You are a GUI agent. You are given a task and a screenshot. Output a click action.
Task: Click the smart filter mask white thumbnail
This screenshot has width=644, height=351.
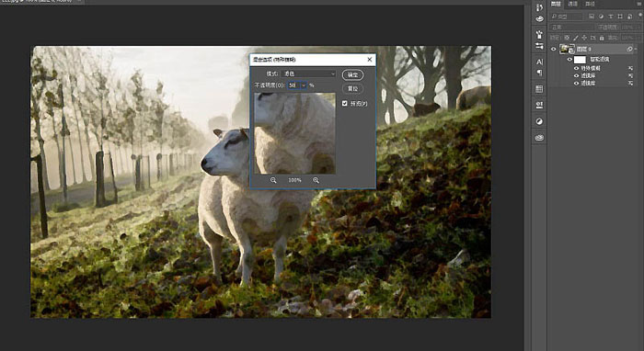tap(580, 60)
